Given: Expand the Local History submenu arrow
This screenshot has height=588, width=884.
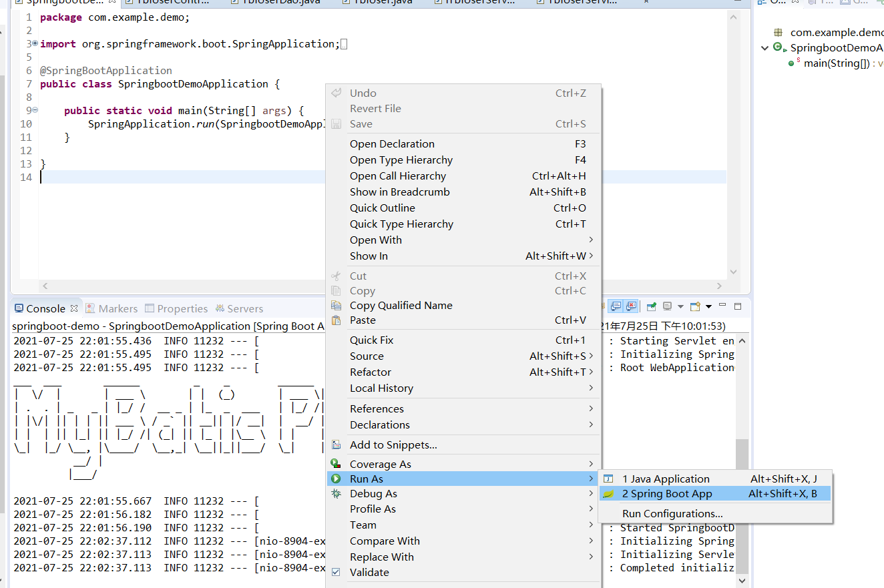Looking at the screenshot, I should click(591, 388).
